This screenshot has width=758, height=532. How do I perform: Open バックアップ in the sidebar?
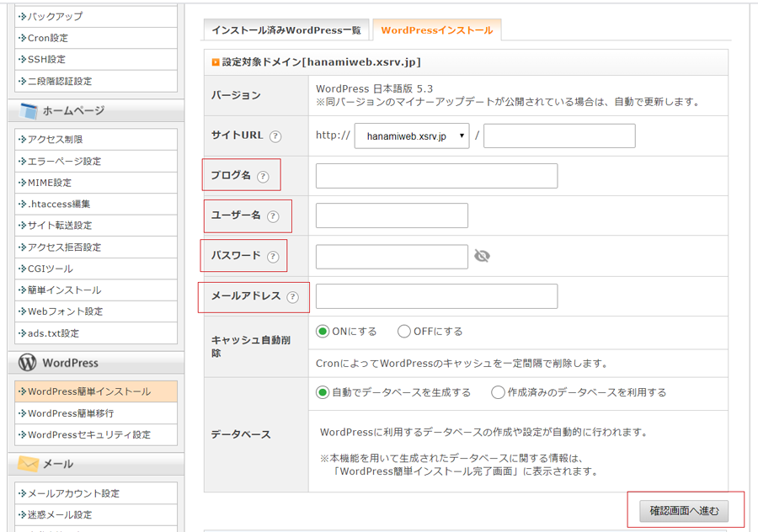click(x=96, y=17)
